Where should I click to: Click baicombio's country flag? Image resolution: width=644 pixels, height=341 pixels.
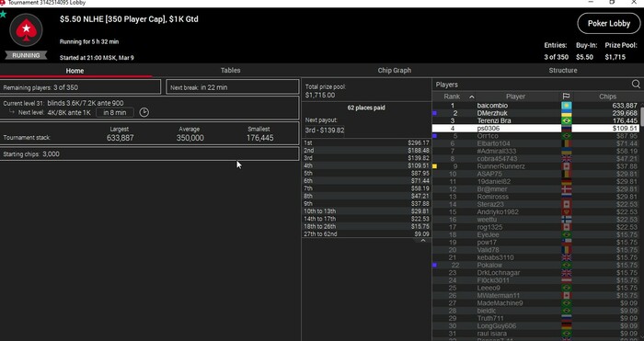567,106
